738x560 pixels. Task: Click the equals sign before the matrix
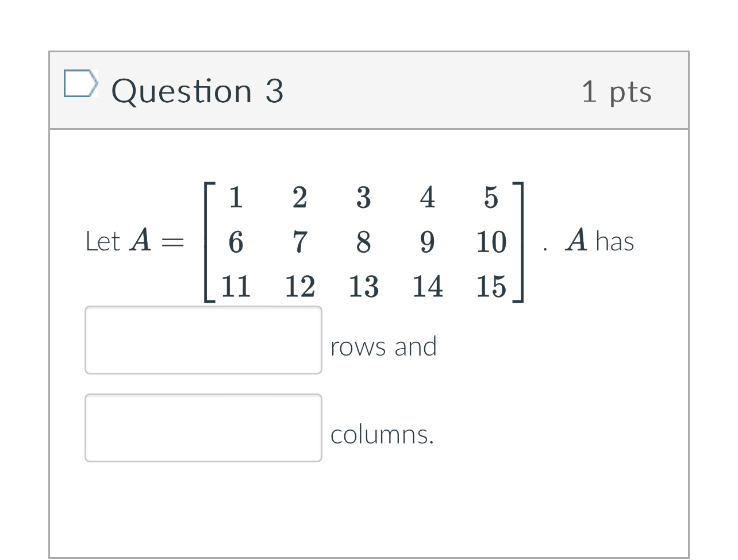tap(172, 243)
